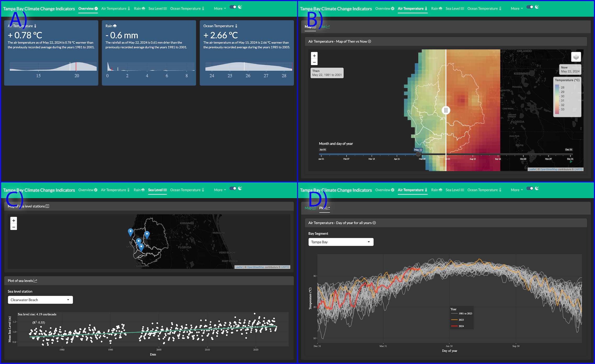The image size is (595, 364).
Task: Toggle dark mode switch in panel A navbar
Action: pos(233,7)
